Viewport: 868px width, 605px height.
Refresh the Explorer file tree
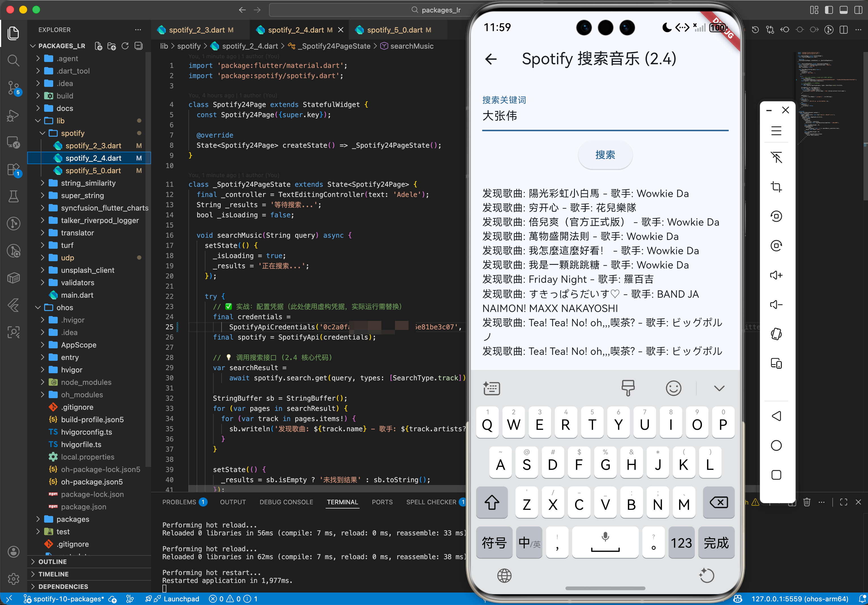point(125,46)
